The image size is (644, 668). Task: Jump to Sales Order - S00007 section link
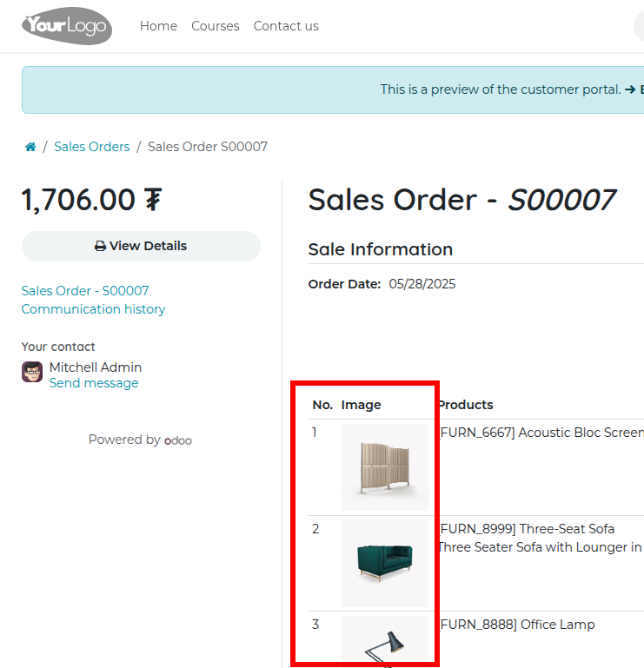85,291
